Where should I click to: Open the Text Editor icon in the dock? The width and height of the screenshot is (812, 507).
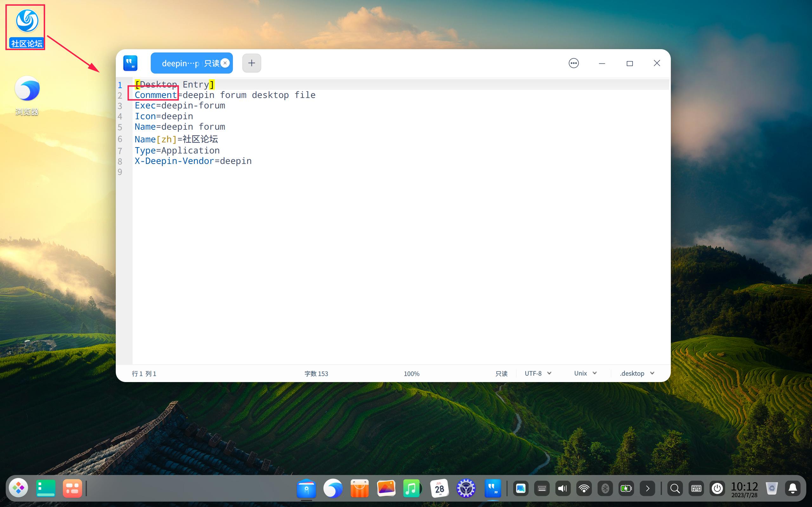coord(493,488)
